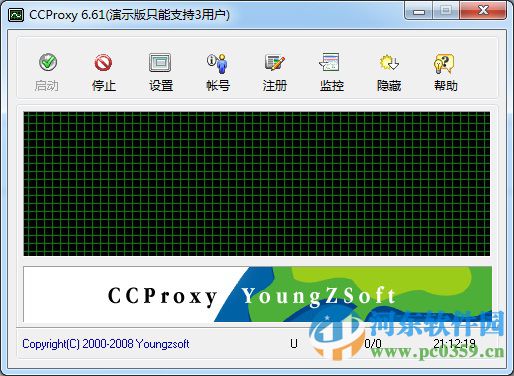Click the maximize button in the title bar
Image resolution: width=514 pixels, height=376 pixels.
446,11
